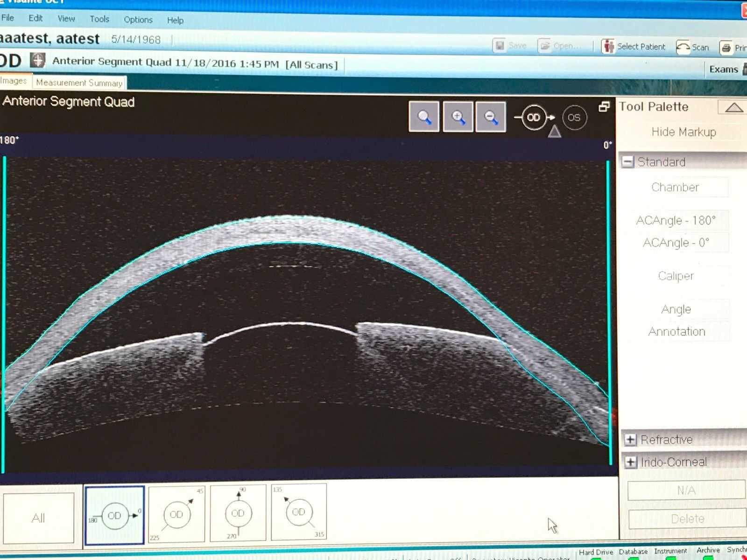Zoom in on the OCT scan image
747x560 pixels.
pos(457,117)
